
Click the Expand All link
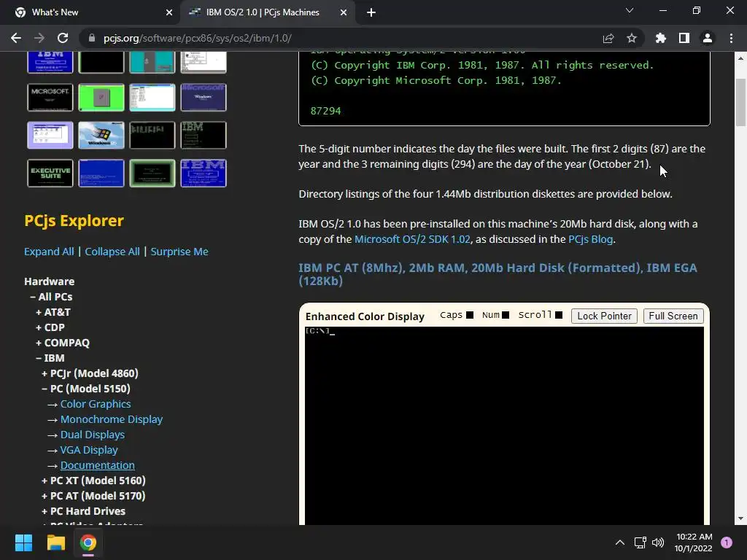[x=49, y=252]
